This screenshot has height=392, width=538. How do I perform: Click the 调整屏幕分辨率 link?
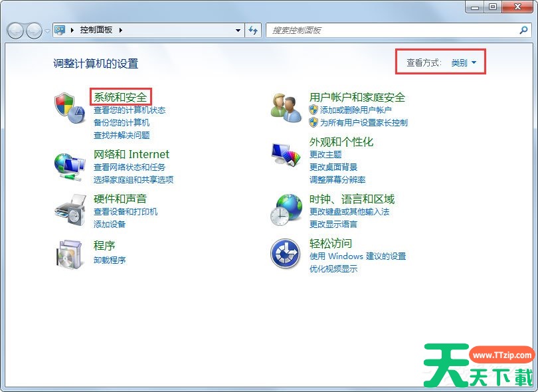pyautogui.click(x=337, y=179)
